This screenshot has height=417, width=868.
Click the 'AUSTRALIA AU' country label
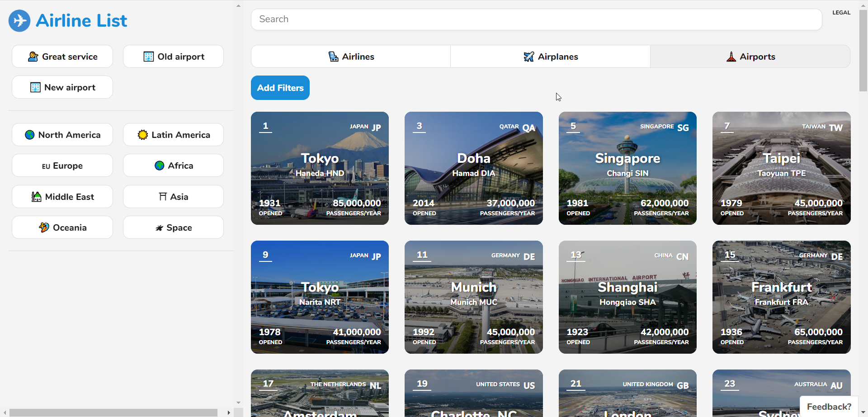[818, 385]
